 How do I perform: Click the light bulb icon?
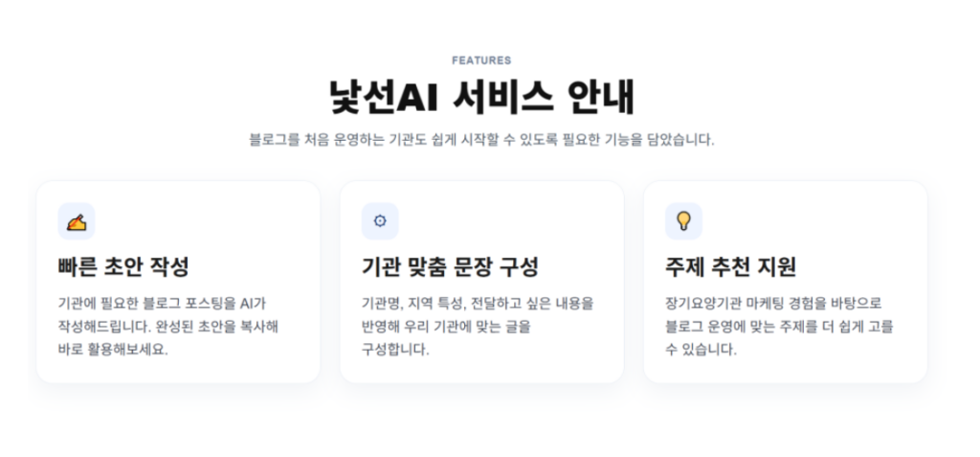(683, 221)
